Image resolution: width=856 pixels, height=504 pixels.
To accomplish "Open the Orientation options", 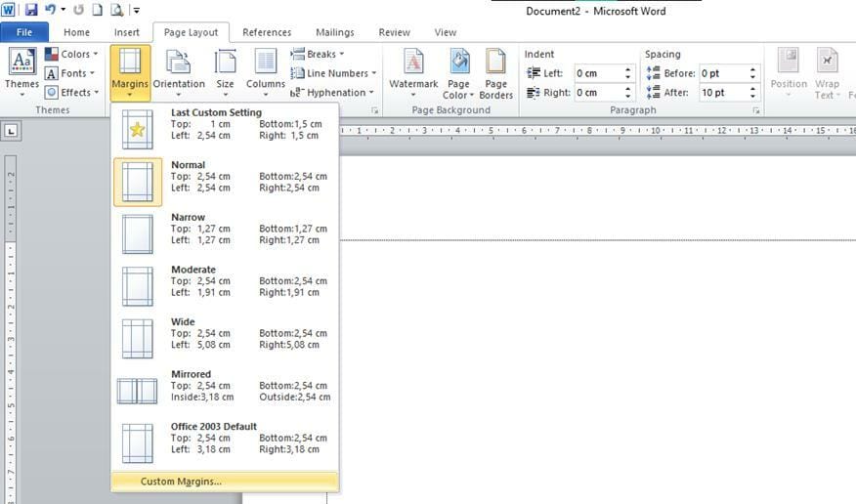I will click(x=179, y=64).
